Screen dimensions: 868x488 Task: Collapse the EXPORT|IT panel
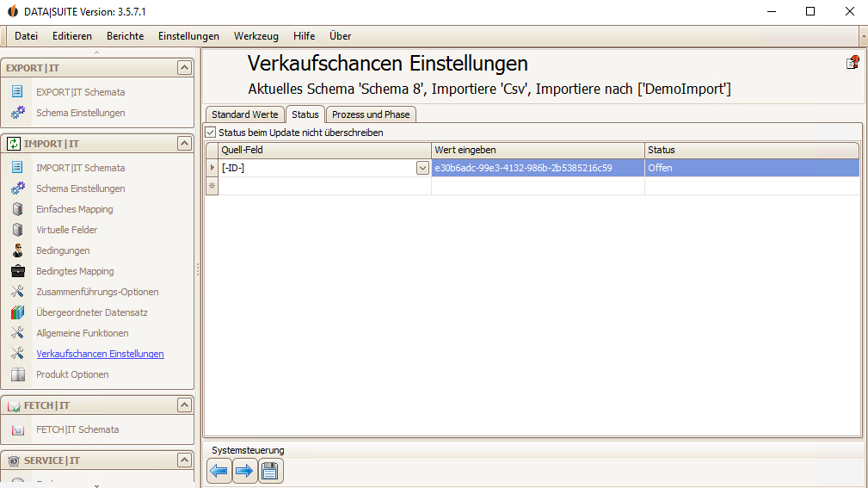pyautogui.click(x=184, y=68)
